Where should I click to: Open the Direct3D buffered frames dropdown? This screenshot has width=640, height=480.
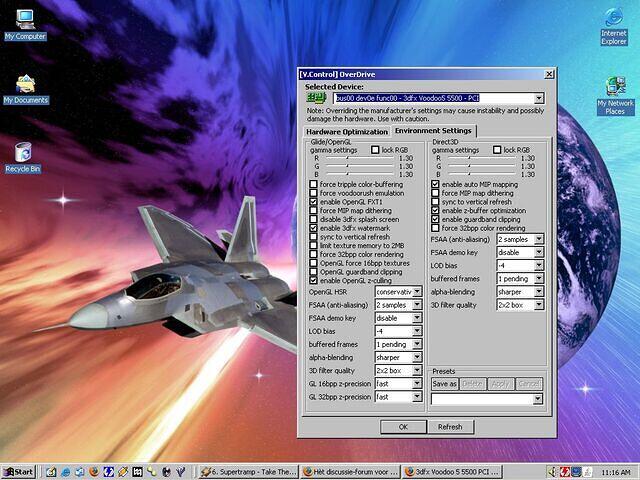coord(539,278)
